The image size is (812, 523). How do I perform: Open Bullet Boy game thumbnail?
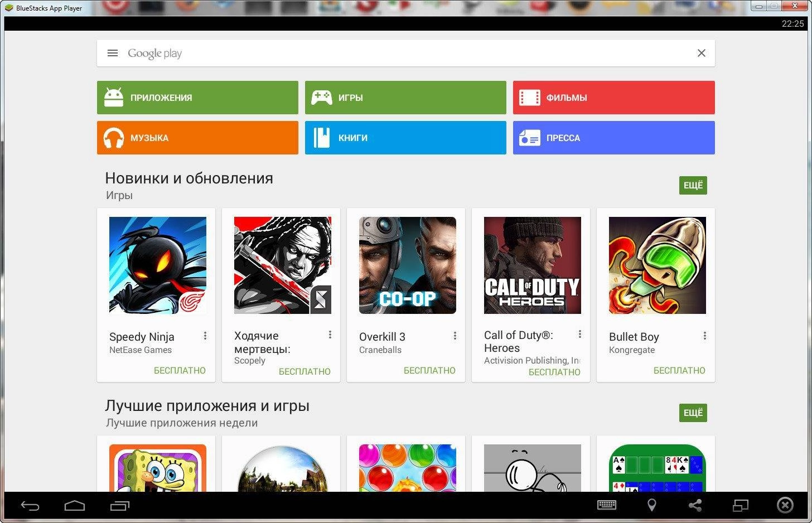coord(658,265)
